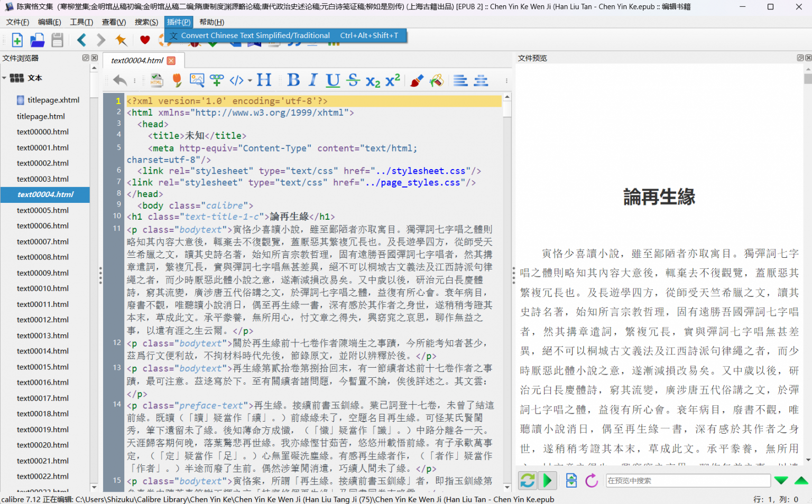Render the preview with the green play button
812x504 pixels.
pos(548,481)
